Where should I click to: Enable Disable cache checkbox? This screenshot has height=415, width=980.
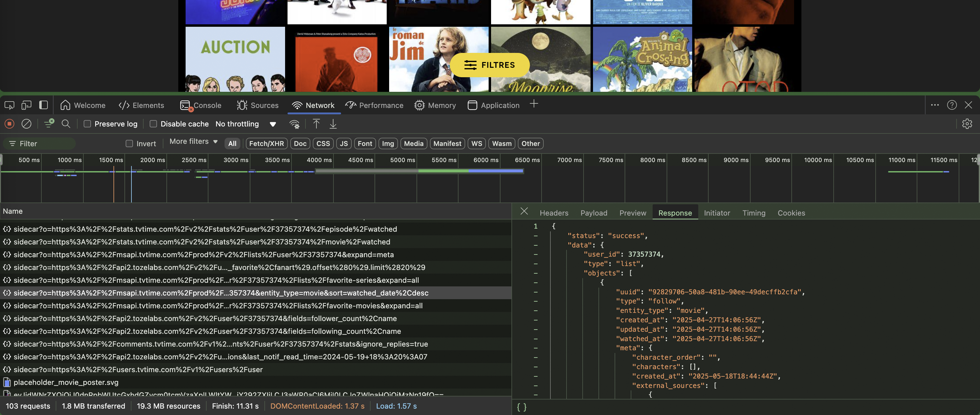point(153,124)
